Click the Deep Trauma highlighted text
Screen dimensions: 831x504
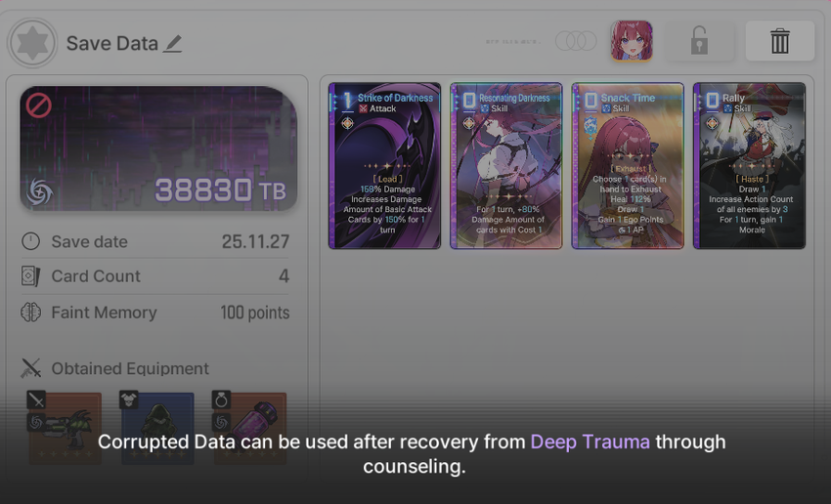pos(590,442)
